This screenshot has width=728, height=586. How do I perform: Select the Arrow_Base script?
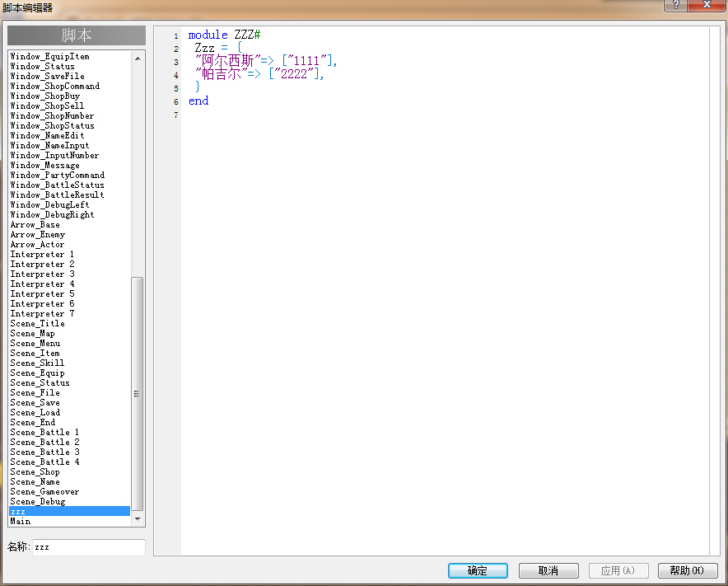point(69,224)
